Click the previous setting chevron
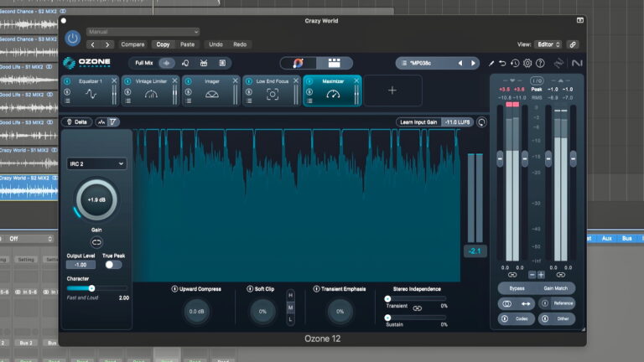Image resolution: width=644 pixels, height=362 pixels. [93, 44]
